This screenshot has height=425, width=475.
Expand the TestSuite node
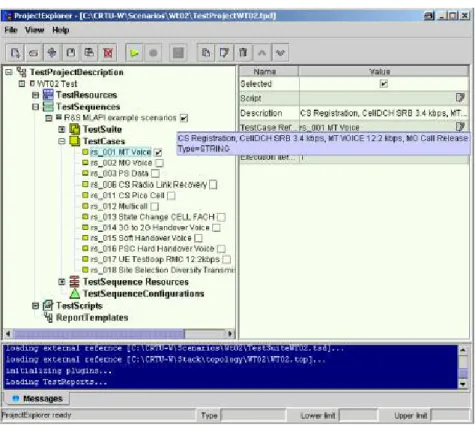pyautogui.click(x=62, y=129)
